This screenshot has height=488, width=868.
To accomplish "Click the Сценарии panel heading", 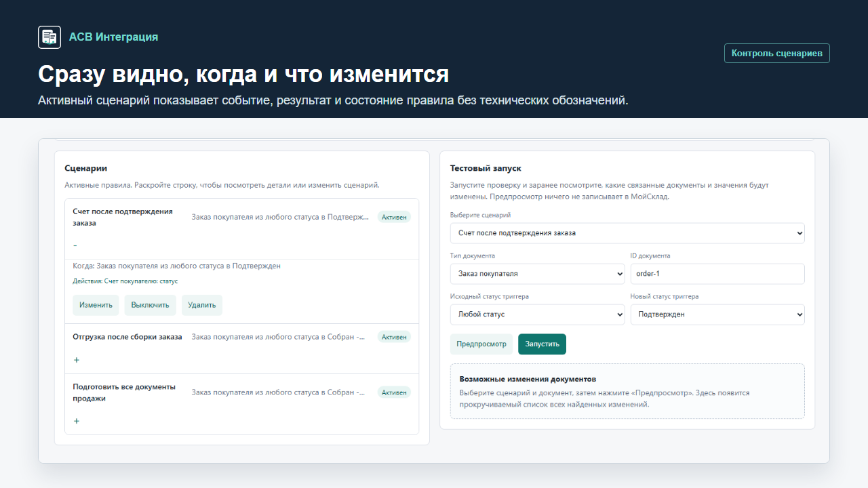I will 86,168.
